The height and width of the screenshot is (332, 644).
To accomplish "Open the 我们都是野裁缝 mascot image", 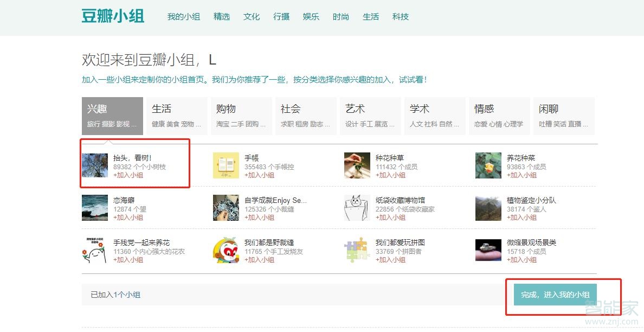I will 226,250.
